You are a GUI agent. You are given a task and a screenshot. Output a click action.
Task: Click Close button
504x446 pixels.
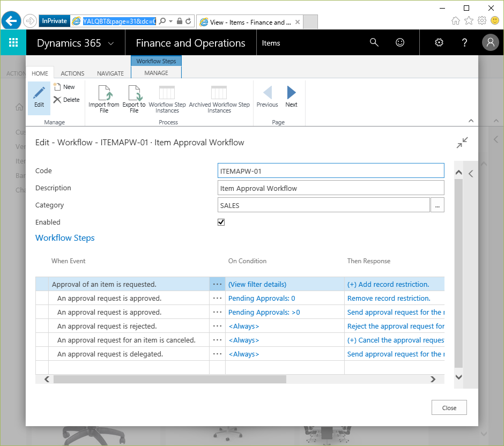pyautogui.click(x=449, y=408)
